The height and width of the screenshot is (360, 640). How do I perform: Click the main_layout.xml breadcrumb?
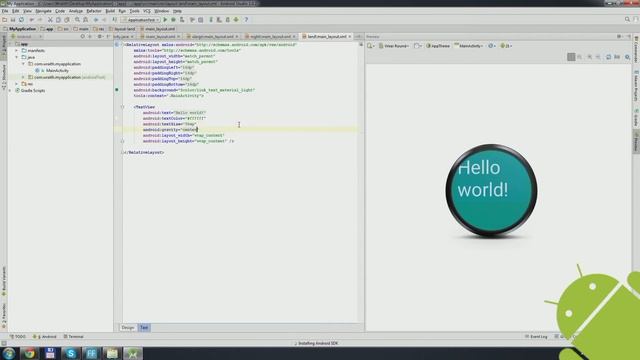[158, 29]
